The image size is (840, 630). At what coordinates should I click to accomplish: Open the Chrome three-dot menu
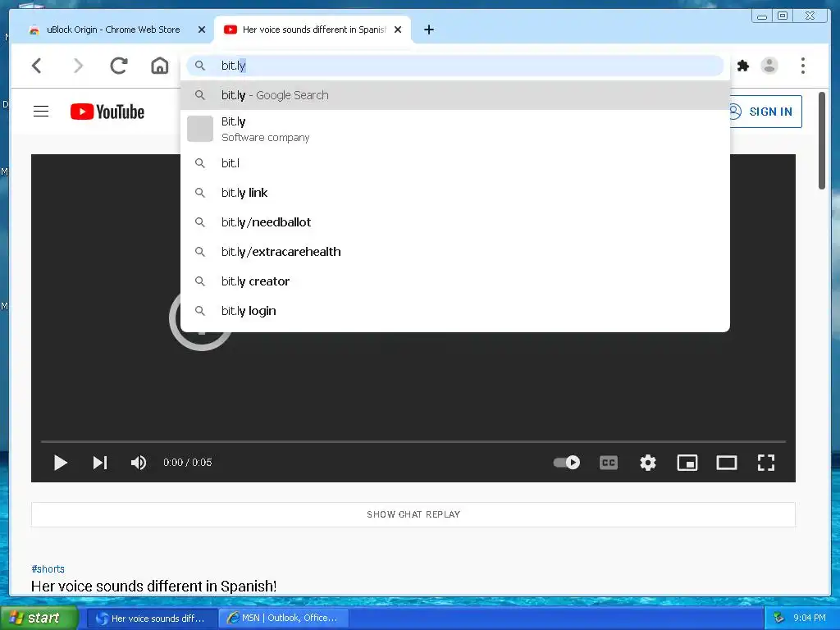click(802, 66)
